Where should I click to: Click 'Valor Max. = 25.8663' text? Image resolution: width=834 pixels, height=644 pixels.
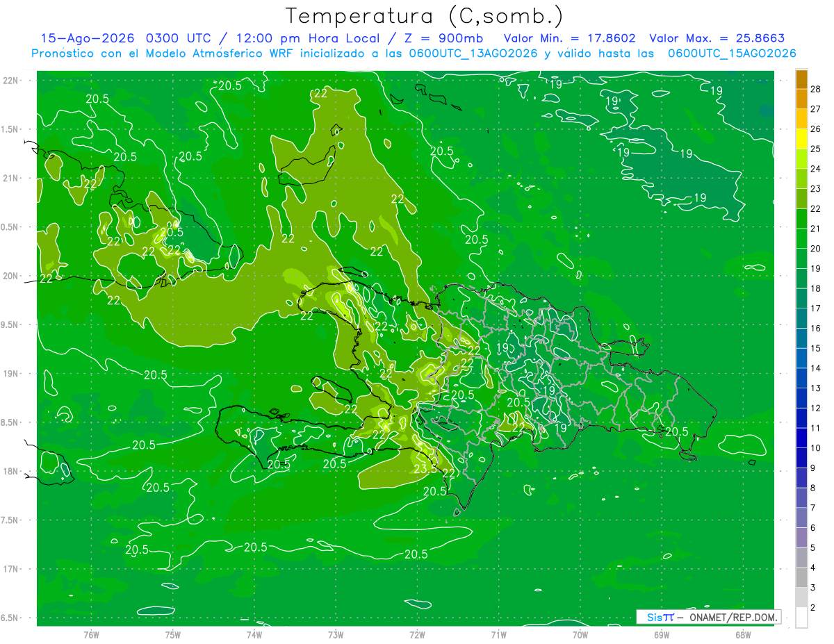click(x=717, y=38)
